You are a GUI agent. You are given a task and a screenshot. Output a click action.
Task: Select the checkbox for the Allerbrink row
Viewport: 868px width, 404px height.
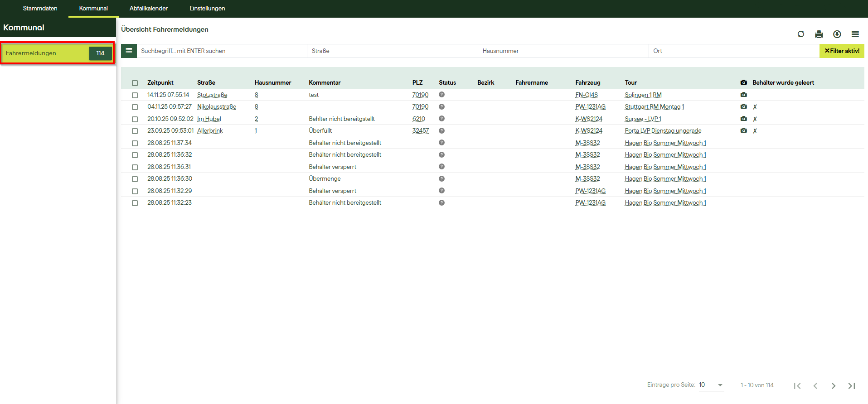135,131
